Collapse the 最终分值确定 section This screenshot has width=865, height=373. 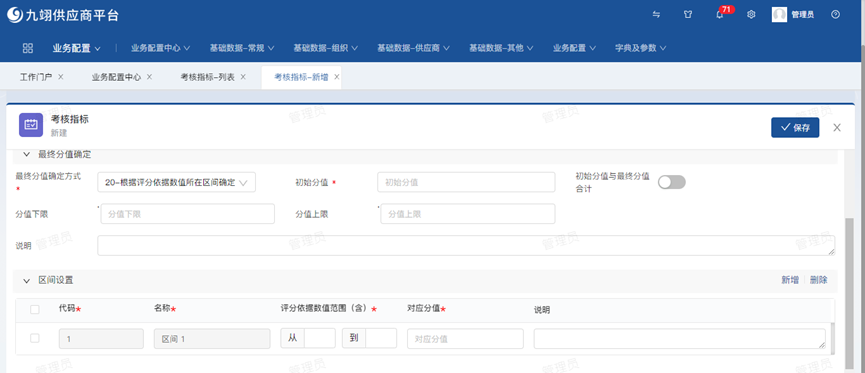click(26, 154)
